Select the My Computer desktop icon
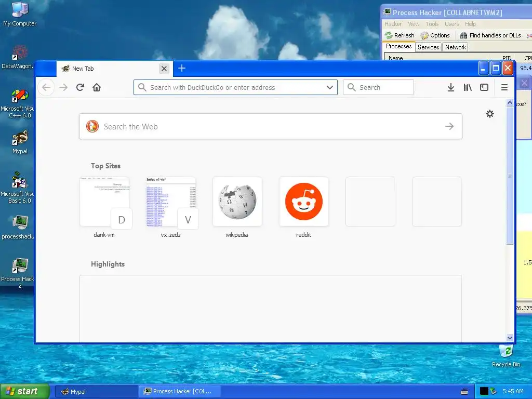532x399 pixels. point(20,14)
